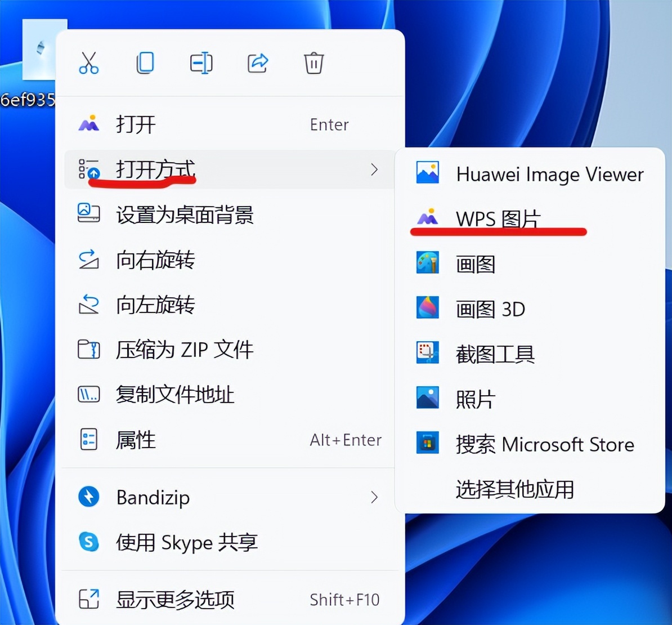Click the Huawei Image Viewer icon

pos(427,173)
